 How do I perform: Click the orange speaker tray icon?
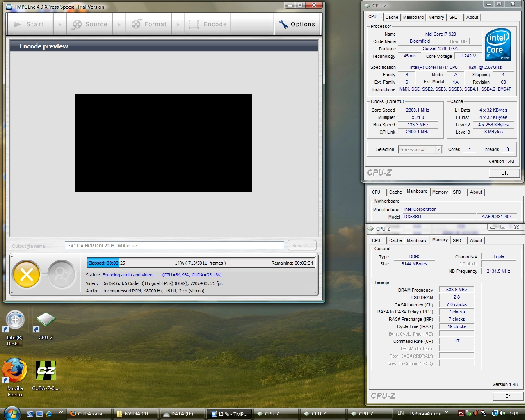476,413
